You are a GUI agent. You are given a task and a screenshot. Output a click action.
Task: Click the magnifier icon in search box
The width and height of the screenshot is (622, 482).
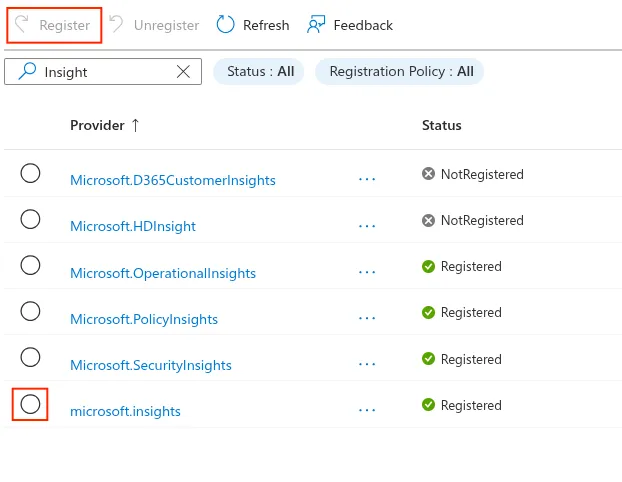coord(27,71)
